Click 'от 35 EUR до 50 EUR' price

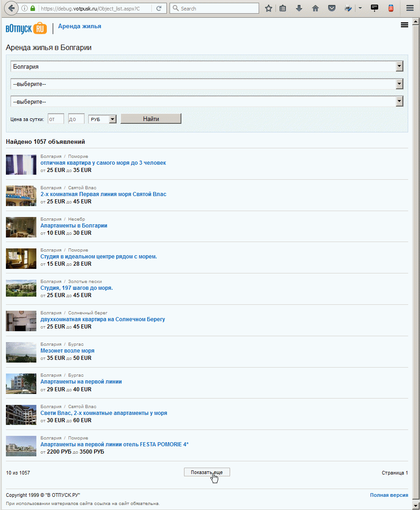pyautogui.click(x=66, y=358)
